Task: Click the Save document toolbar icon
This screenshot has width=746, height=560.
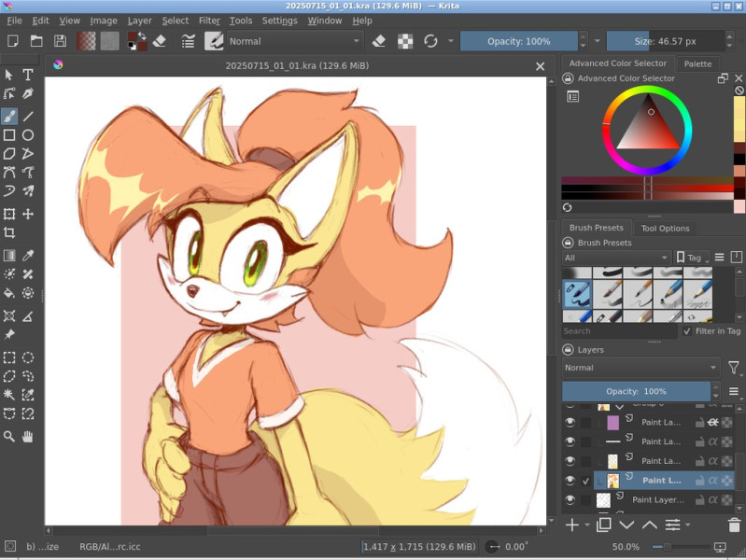Action: click(61, 41)
